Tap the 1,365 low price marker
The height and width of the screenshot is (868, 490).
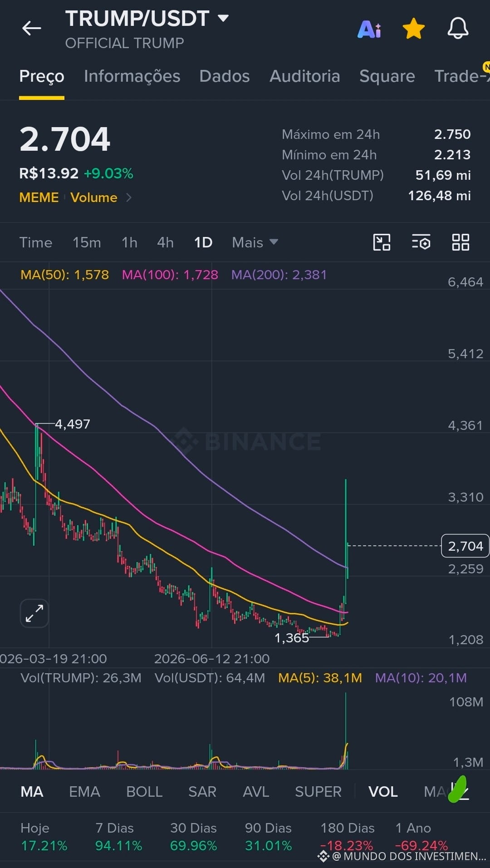click(x=292, y=638)
